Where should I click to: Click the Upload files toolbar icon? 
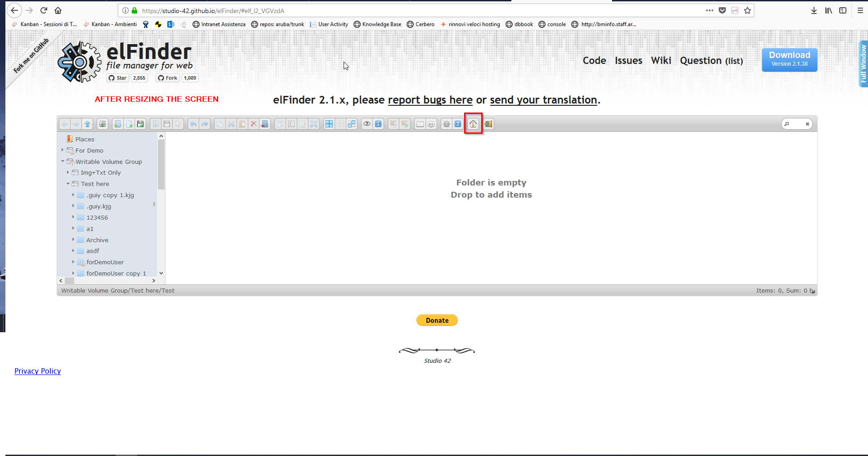pyautogui.click(x=140, y=124)
